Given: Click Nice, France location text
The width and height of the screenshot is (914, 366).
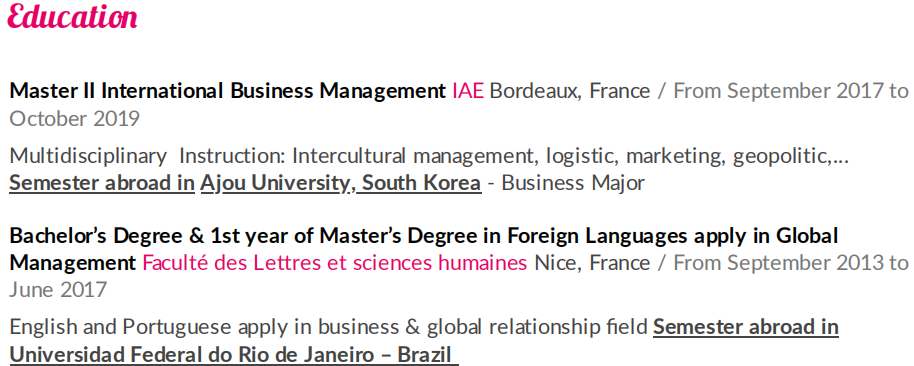Looking at the screenshot, I should pos(592,263).
